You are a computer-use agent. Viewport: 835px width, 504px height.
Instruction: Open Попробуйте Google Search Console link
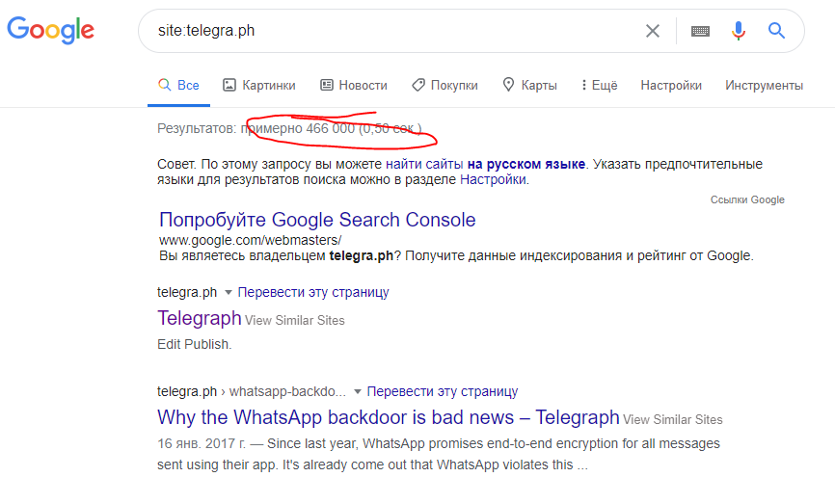317,220
